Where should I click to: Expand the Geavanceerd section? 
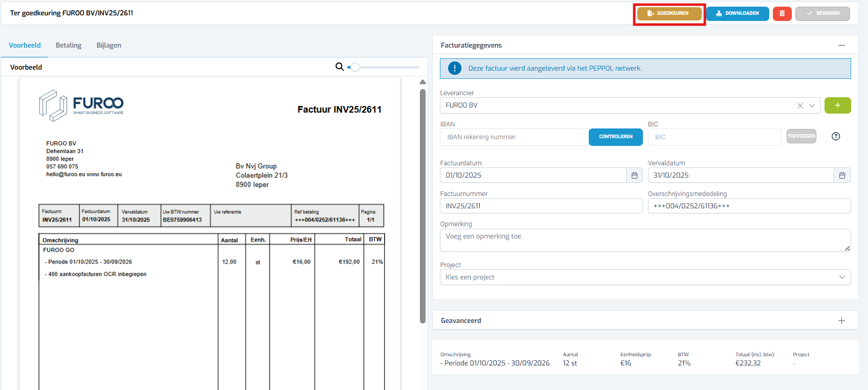[841, 320]
